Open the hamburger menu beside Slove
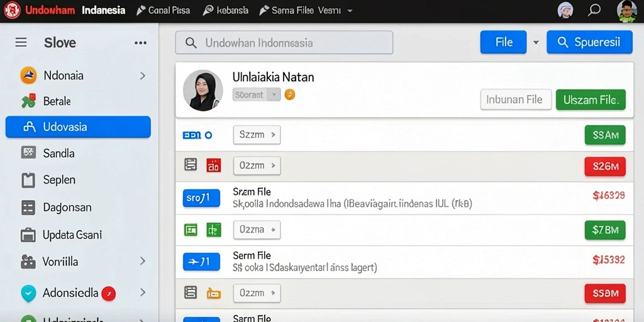The width and height of the screenshot is (644, 322). click(x=21, y=42)
